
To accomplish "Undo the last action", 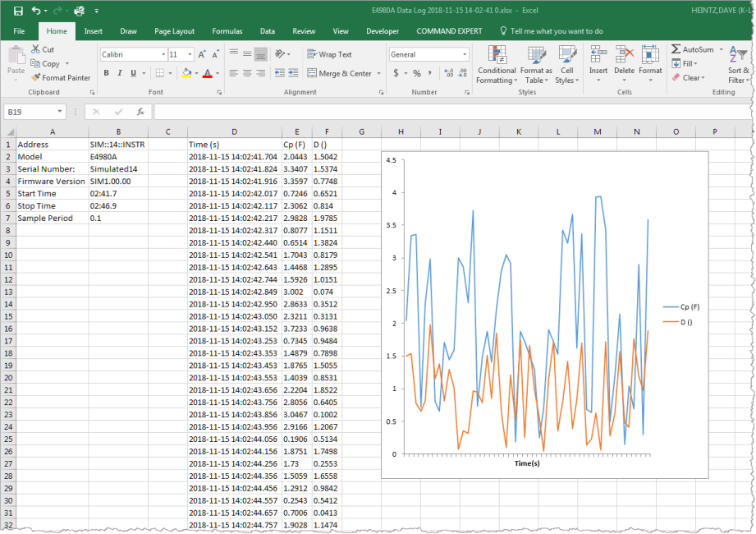I will click(36, 10).
